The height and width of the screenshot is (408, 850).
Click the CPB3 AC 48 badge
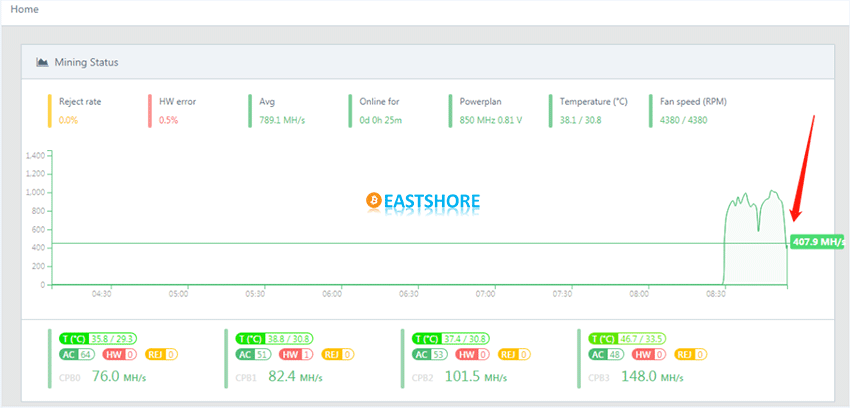click(x=607, y=355)
